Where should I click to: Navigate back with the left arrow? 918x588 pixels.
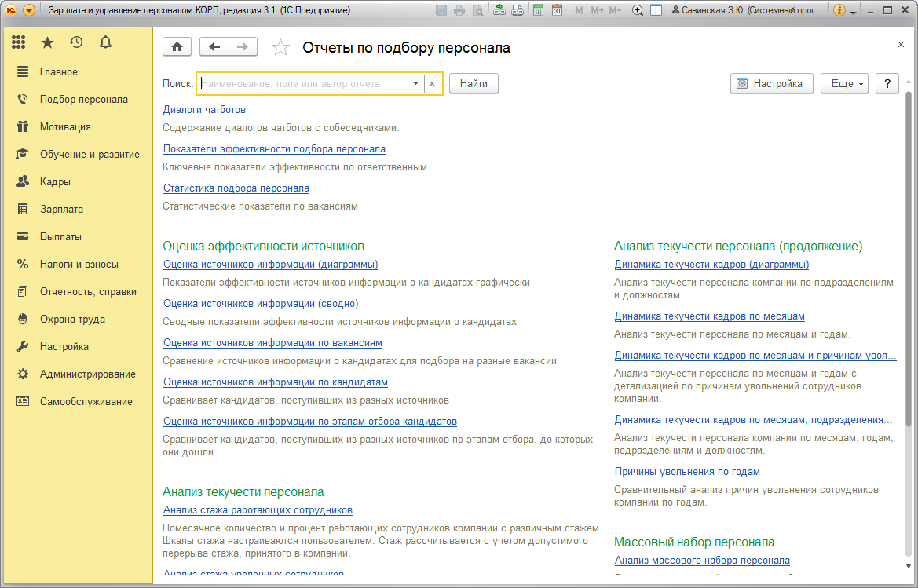[214, 47]
